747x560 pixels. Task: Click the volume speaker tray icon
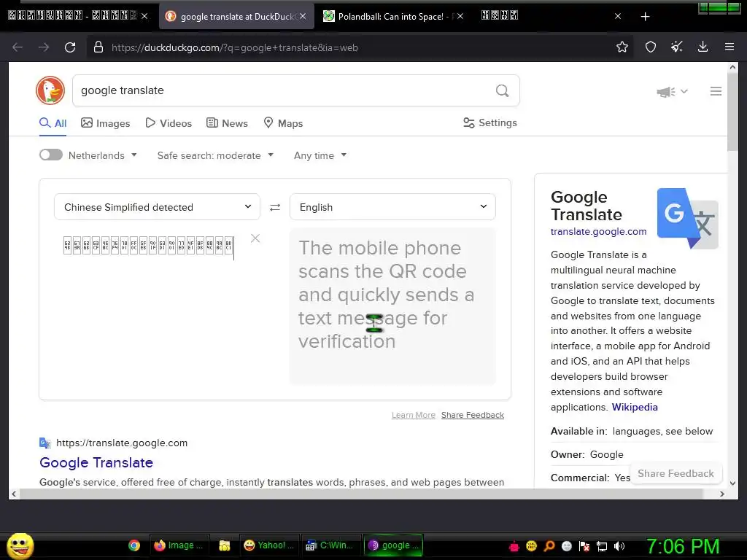(619, 546)
